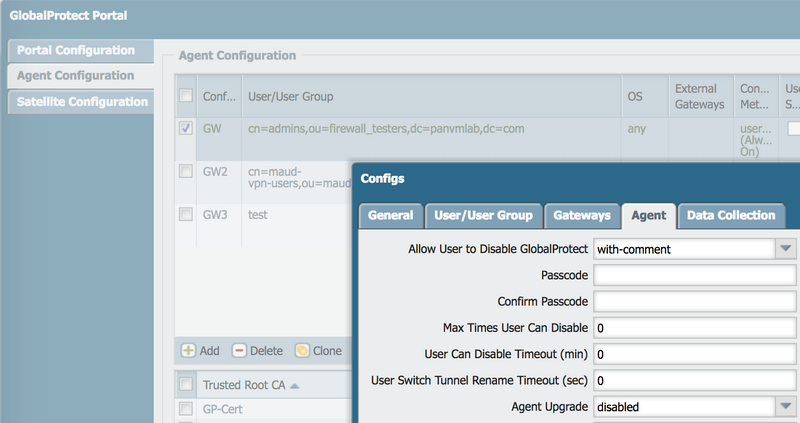Viewport: 800px width, 423px height.
Task: Click Trusted Root CA sort arrow
Action: click(295, 385)
